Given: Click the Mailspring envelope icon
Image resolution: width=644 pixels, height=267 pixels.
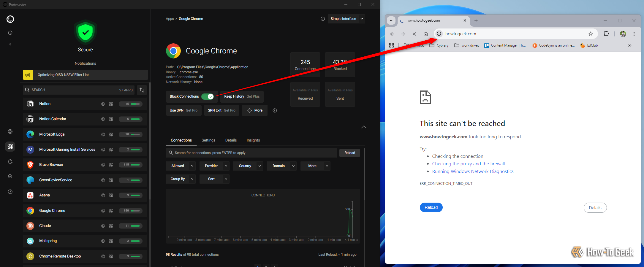Looking at the screenshot, I should (30, 241).
